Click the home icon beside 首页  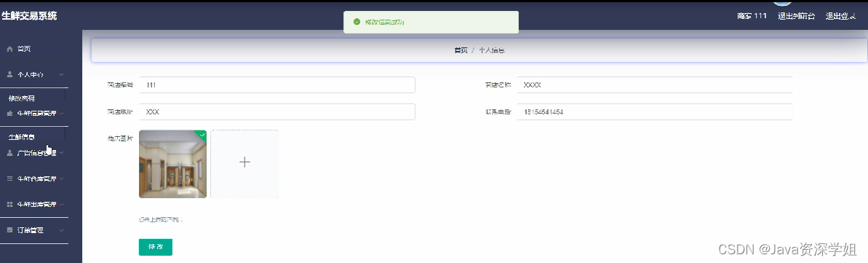click(x=9, y=49)
